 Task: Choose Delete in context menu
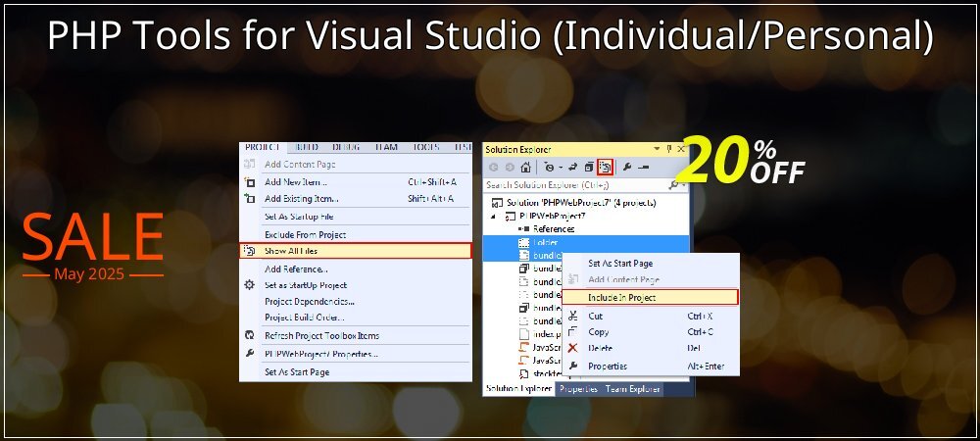click(x=651, y=348)
